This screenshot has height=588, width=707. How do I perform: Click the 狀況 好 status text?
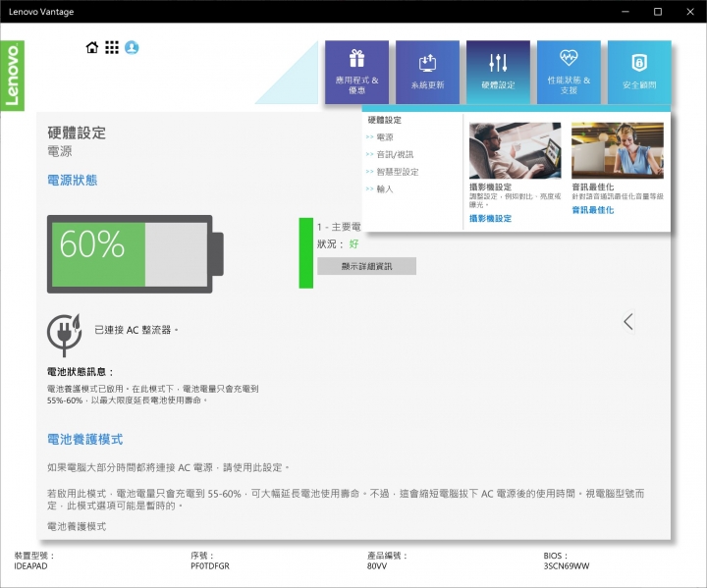tap(338, 244)
